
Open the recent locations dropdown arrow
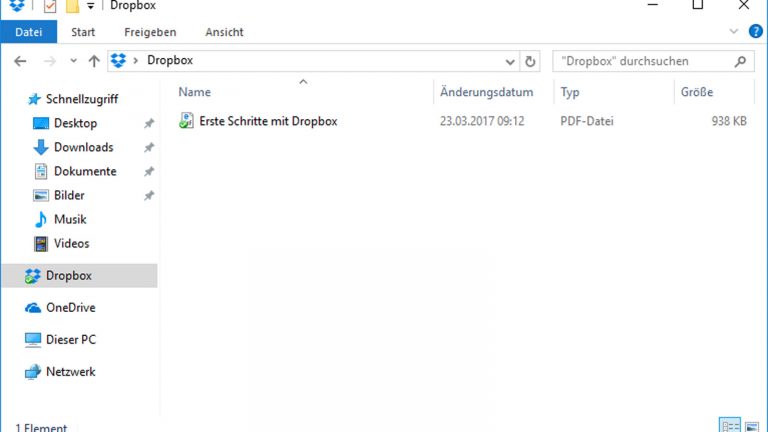(73, 61)
